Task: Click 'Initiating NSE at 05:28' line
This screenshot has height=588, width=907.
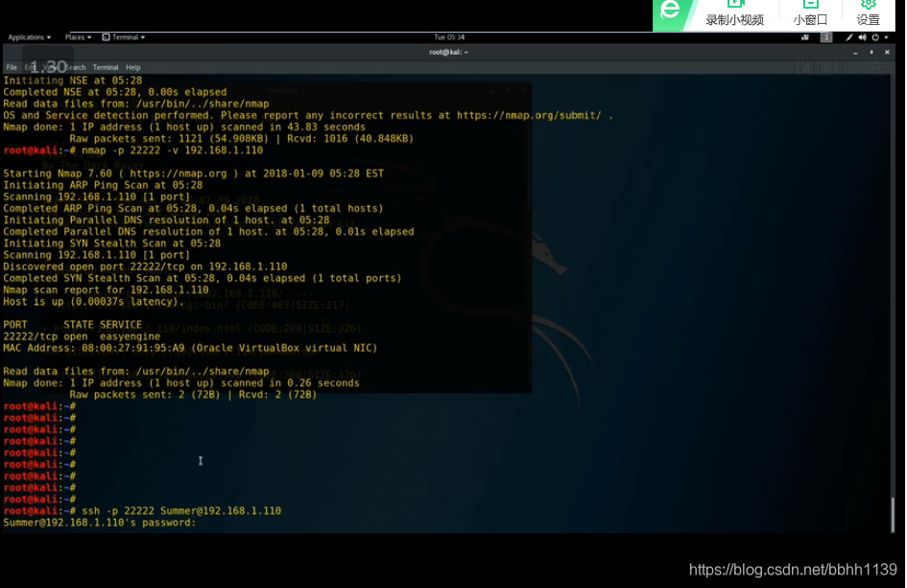Action: point(72,81)
